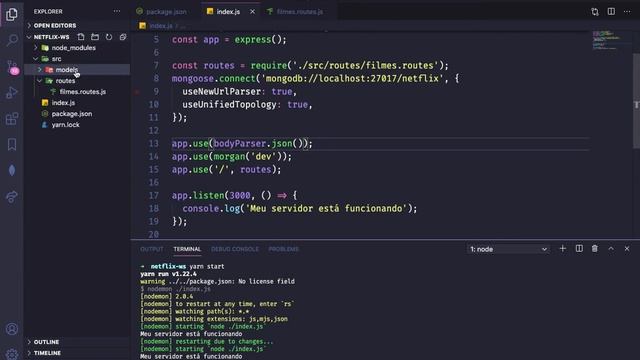Open the terminal selector dropdown '1: node'

pos(508,249)
